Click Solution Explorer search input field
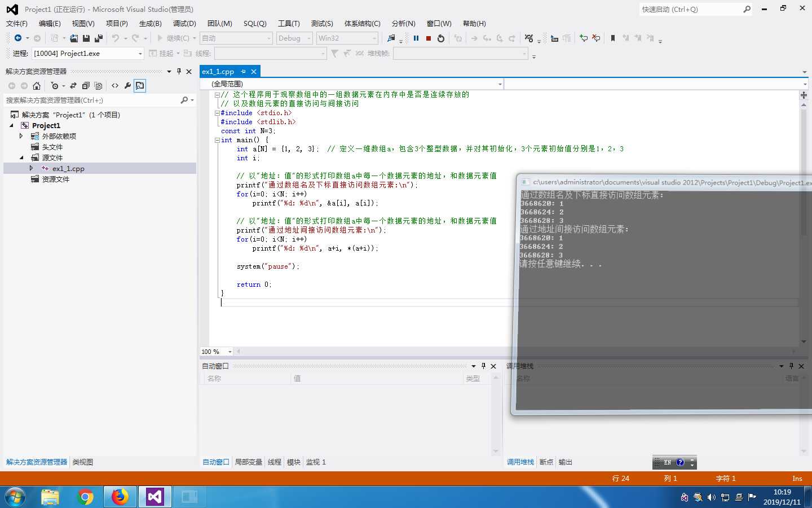The image size is (812, 508). coord(92,100)
